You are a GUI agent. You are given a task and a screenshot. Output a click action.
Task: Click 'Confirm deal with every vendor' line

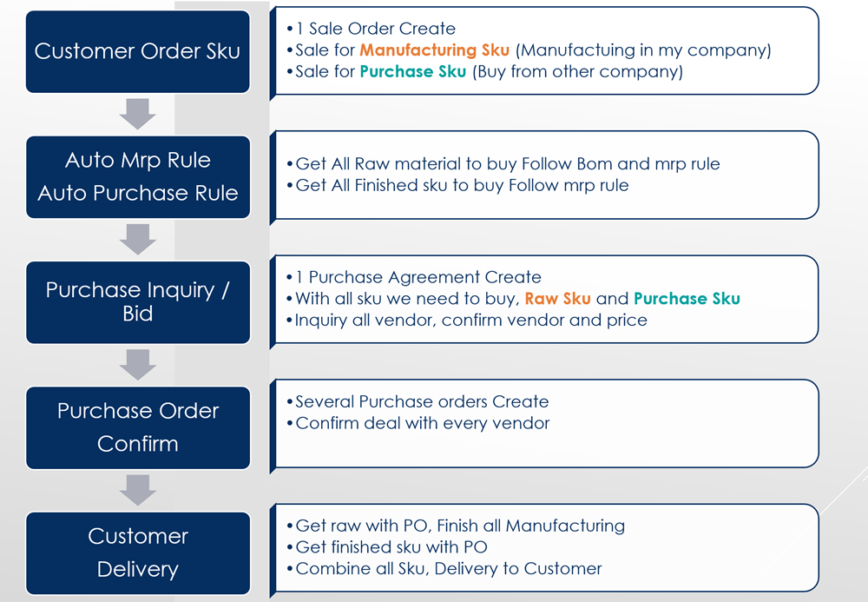pos(418,423)
